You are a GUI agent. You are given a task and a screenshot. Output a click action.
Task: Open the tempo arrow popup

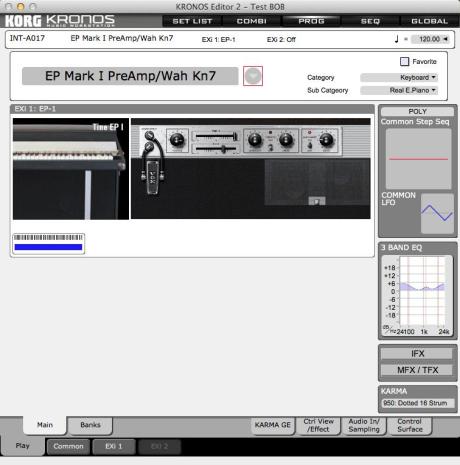445,39
